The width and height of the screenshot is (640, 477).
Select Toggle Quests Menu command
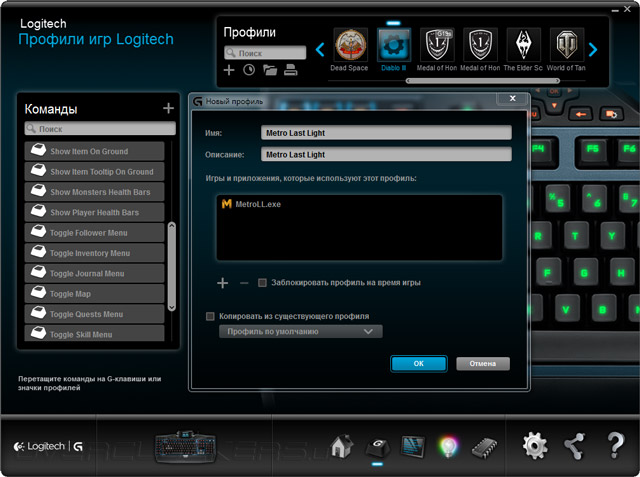94,314
